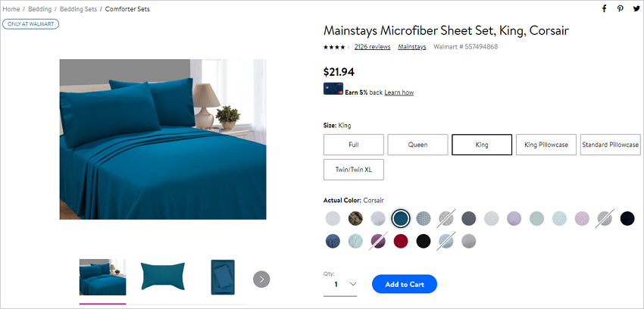Select the Standard Pillowcase size option
Image resolution: width=644 pixels, height=309 pixels.
(611, 145)
